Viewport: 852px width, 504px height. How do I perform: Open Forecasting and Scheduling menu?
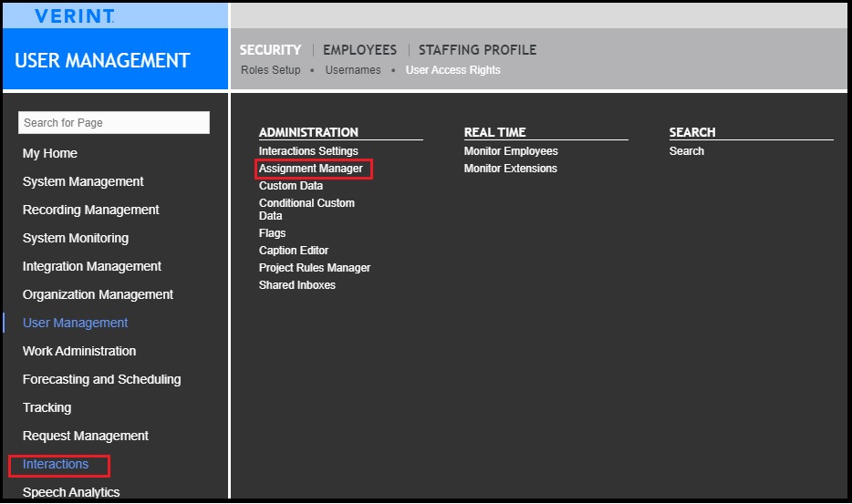point(101,379)
